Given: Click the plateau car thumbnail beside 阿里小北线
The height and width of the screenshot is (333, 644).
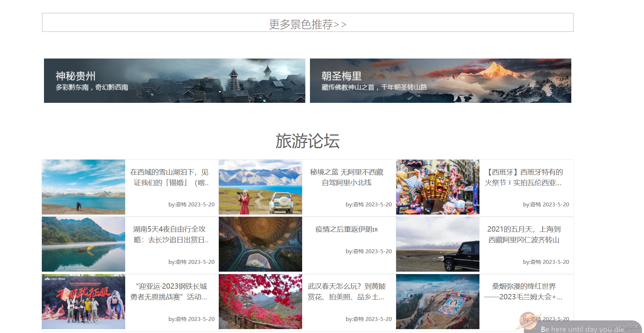Looking at the screenshot, I should point(260,187).
